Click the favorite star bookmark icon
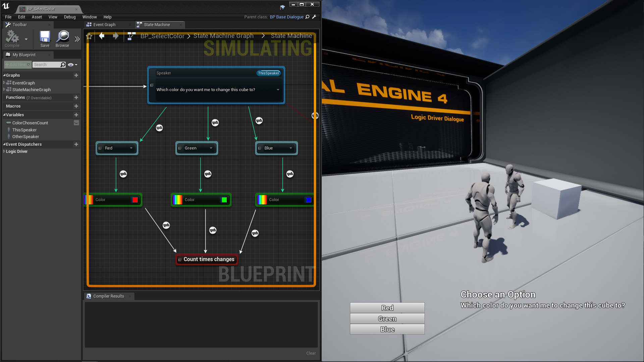 [89, 36]
